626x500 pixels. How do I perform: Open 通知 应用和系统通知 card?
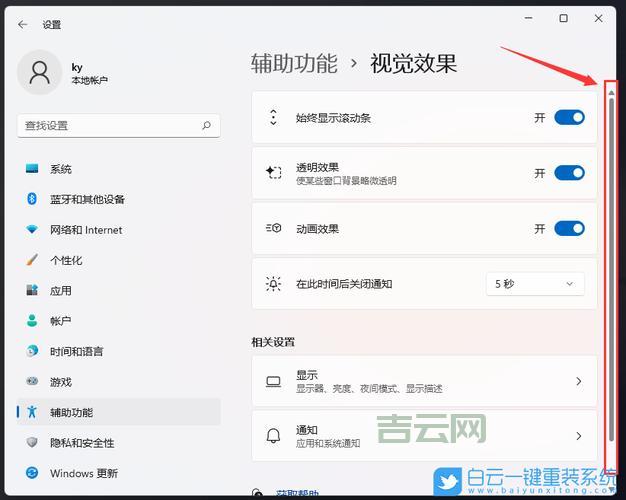424,436
